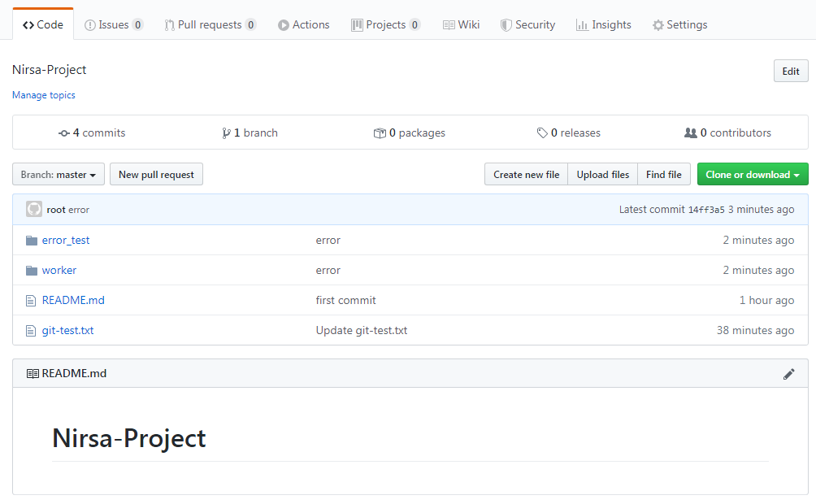Screen dimensions: 816x504
Task: Click the README.md file icon in list
Action: (x=31, y=301)
